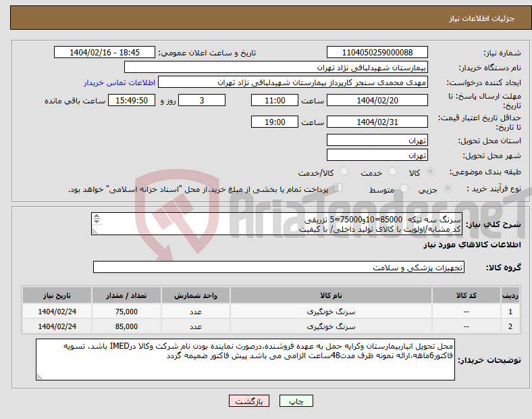The image size is (532, 419).
Task: Click the بازگشت (back) button
Action: tap(249, 401)
